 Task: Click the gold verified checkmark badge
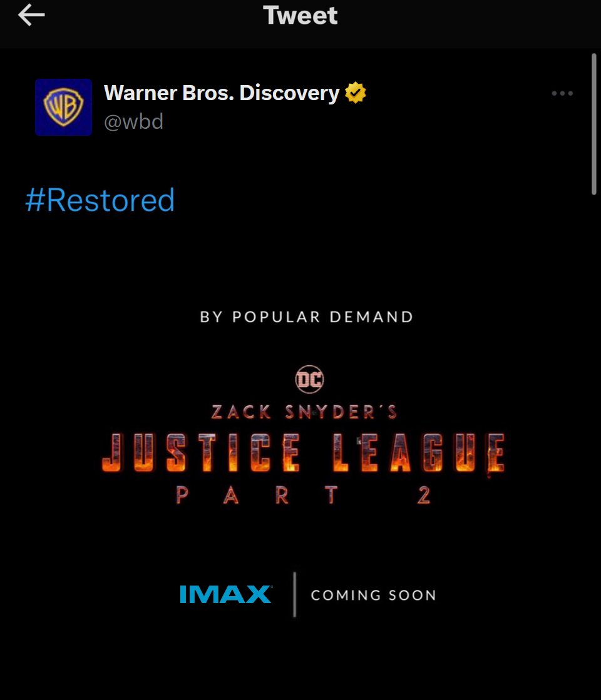pyautogui.click(x=356, y=93)
